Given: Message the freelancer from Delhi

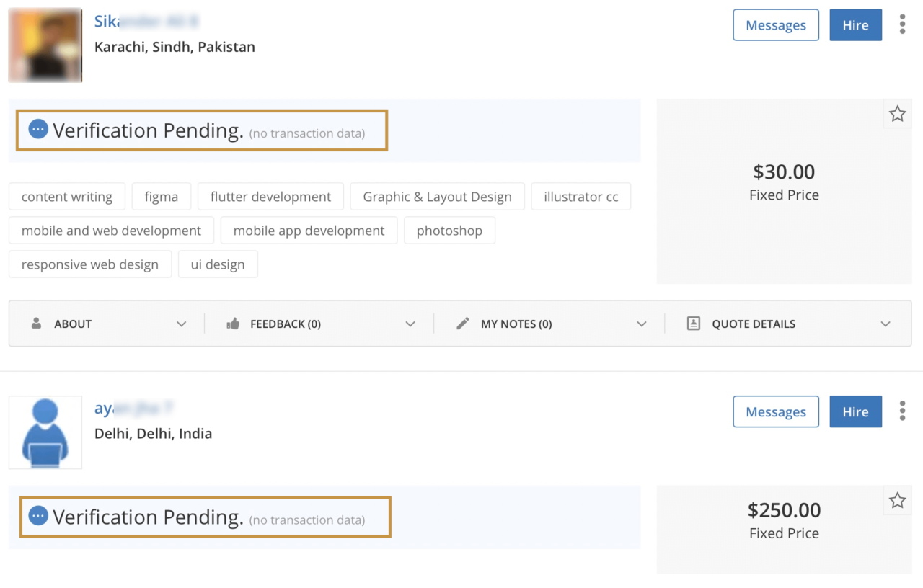Looking at the screenshot, I should pos(775,412).
